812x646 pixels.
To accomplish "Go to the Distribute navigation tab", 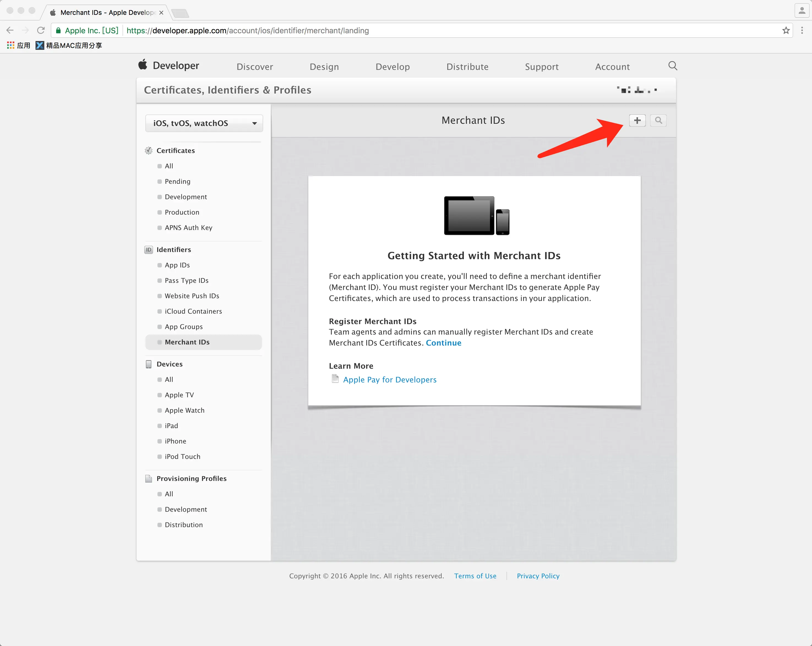I will 467,67.
